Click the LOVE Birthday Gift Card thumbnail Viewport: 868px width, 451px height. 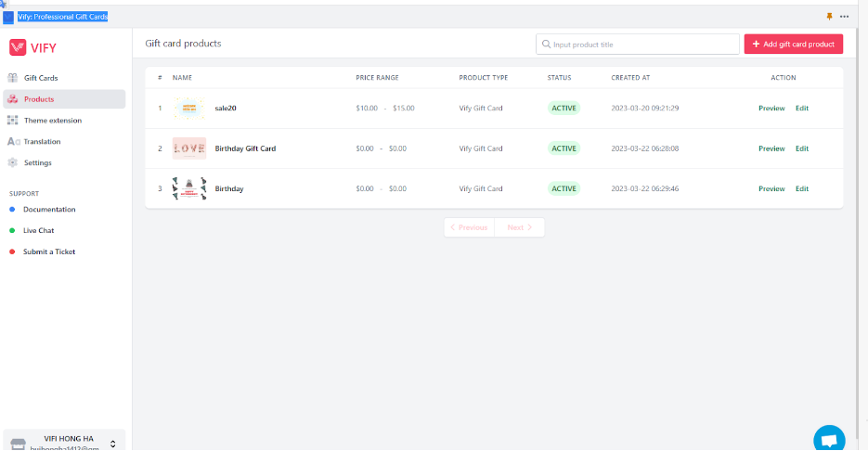(x=189, y=148)
